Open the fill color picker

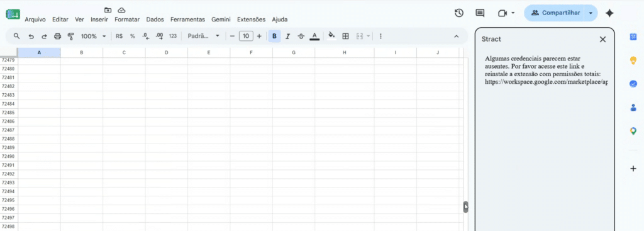(331, 36)
